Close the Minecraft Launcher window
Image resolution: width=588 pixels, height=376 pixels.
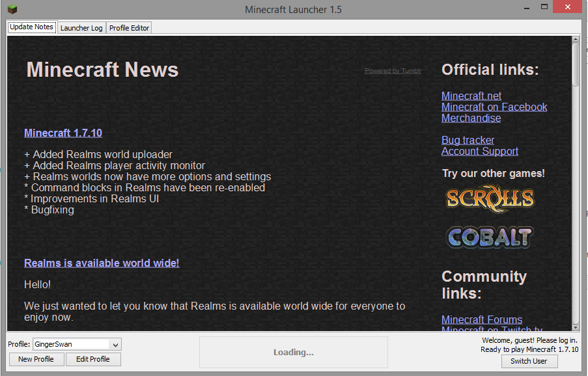(x=568, y=7)
